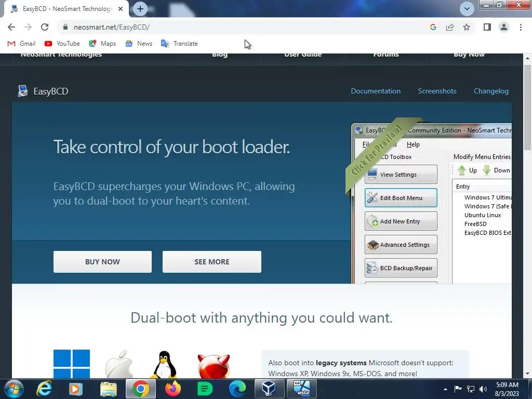The height and width of the screenshot is (399, 532).
Task: Click the BUY NOW button
Action: pos(102,262)
